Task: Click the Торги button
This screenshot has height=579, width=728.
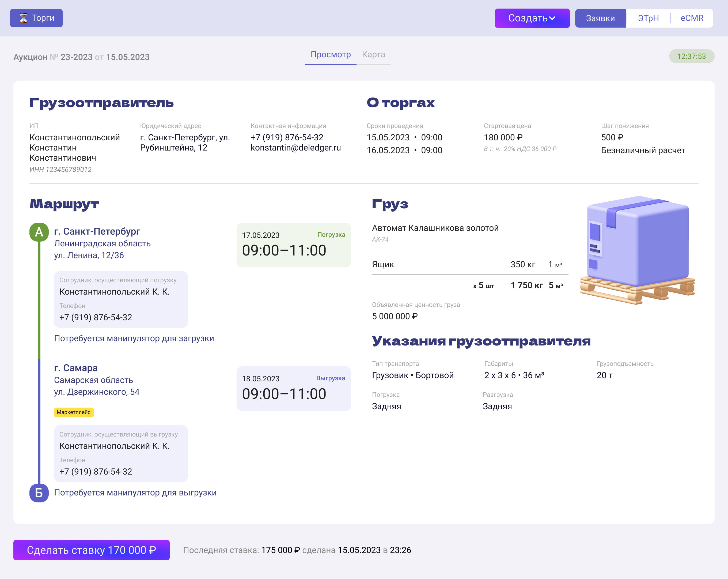Action: (x=36, y=18)
